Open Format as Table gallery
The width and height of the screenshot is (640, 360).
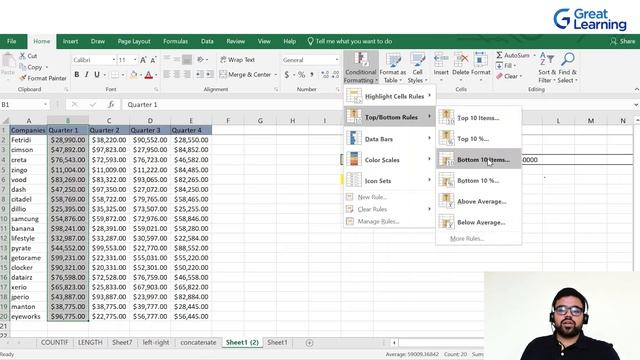click(x=393, y=68)
